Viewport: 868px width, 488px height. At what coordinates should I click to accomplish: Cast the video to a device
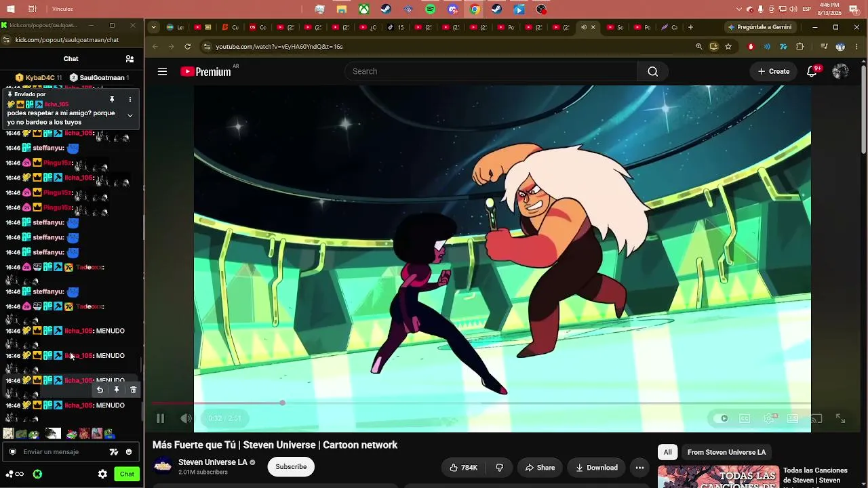click(x=816, y=418)
